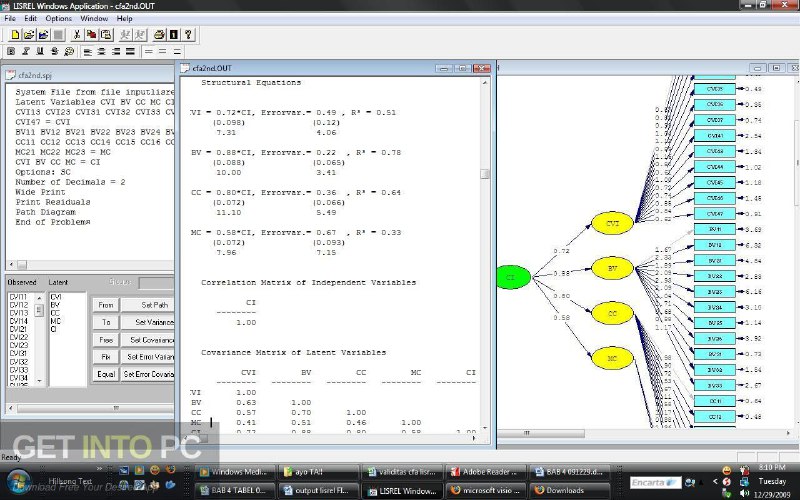800x500 pixels.
Task: Click the Cut scissors icon
Action: click(77, 35)
